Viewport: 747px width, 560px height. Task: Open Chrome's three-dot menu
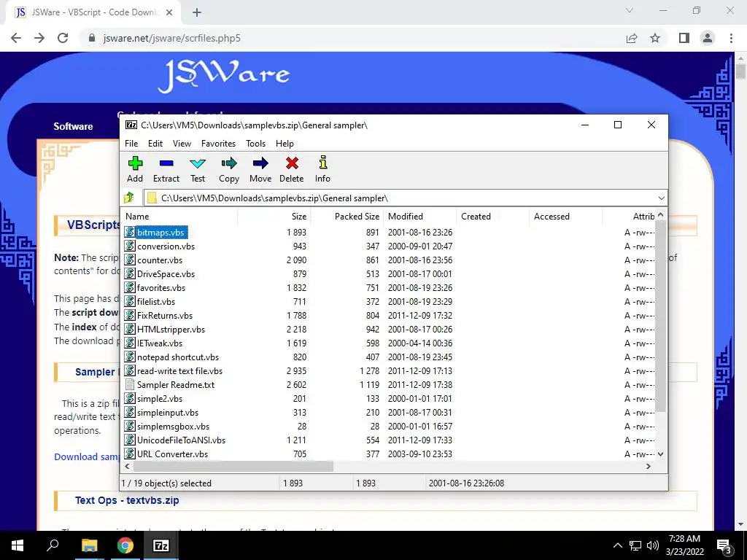click(x=731, y=38)
